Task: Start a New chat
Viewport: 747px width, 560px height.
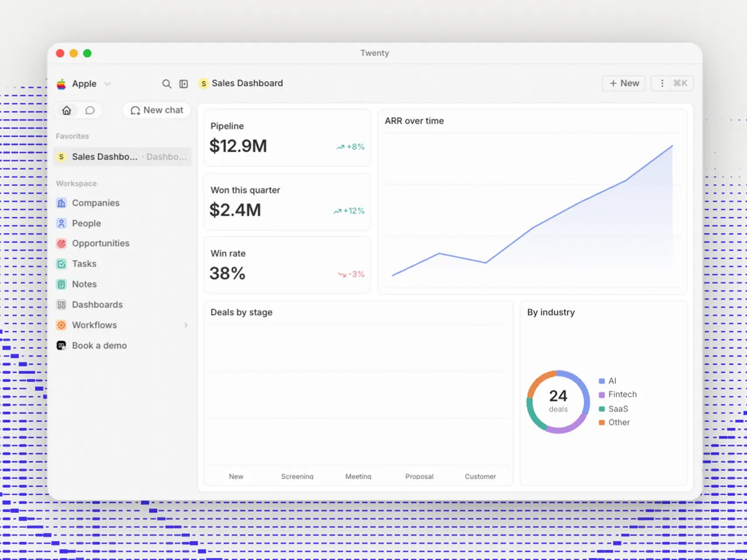Action: [x=156, y=110]
